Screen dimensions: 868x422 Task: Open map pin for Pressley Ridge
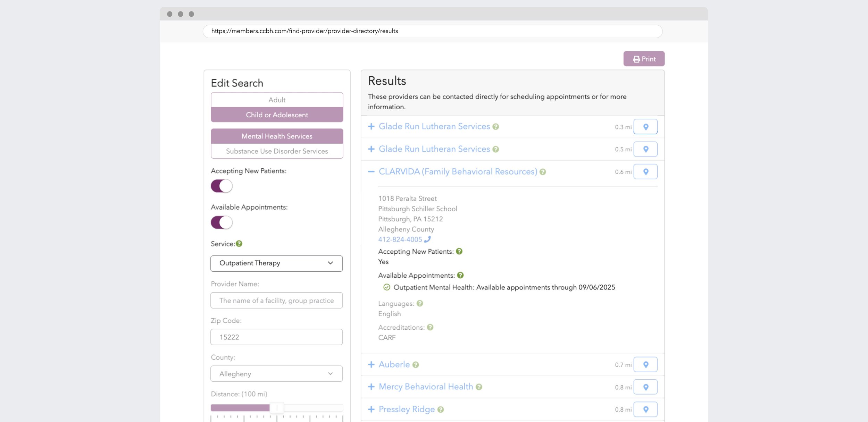pyautogui.click(x=645, y=409)
